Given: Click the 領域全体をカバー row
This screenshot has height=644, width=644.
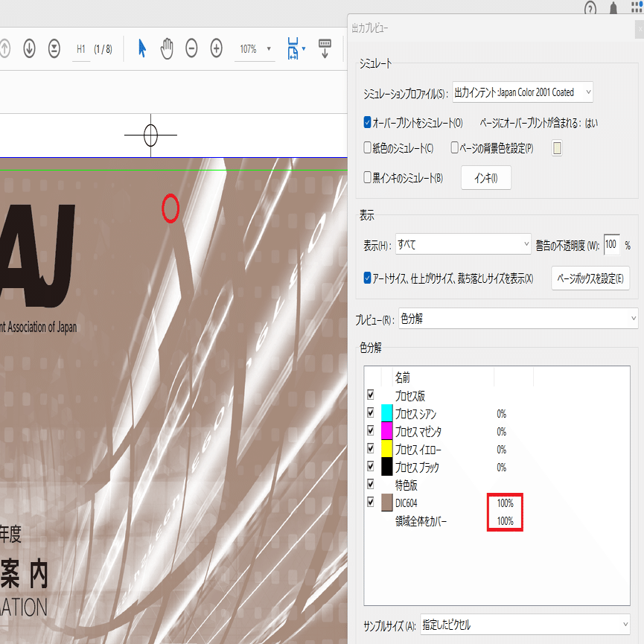Looking at the screenshot, I should point(497,521).
